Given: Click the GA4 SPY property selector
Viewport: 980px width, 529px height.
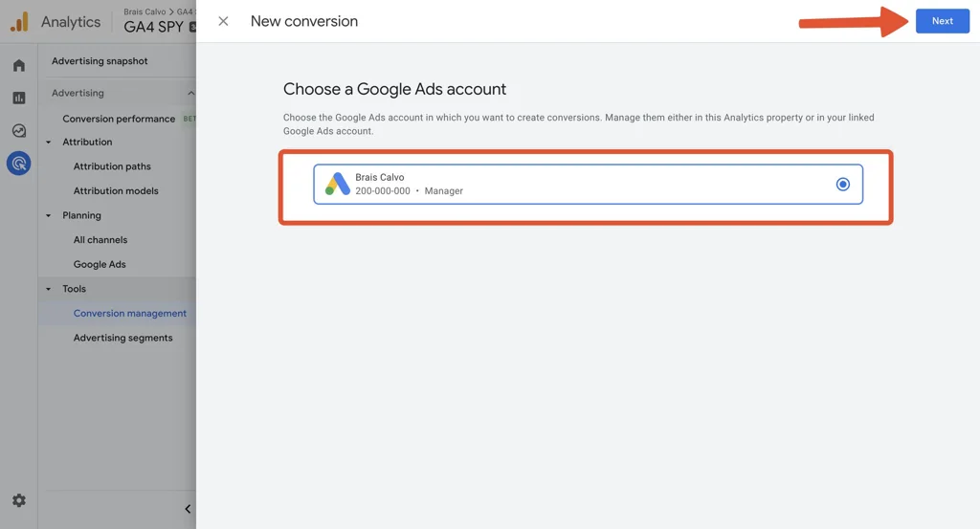Looking at the screenshot, I should click(x=159, y=27).
